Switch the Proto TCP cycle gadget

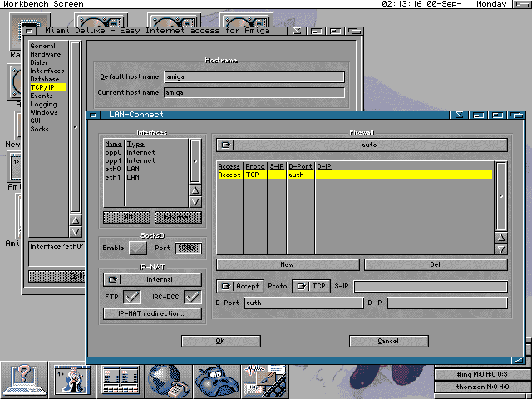point(311,286)
